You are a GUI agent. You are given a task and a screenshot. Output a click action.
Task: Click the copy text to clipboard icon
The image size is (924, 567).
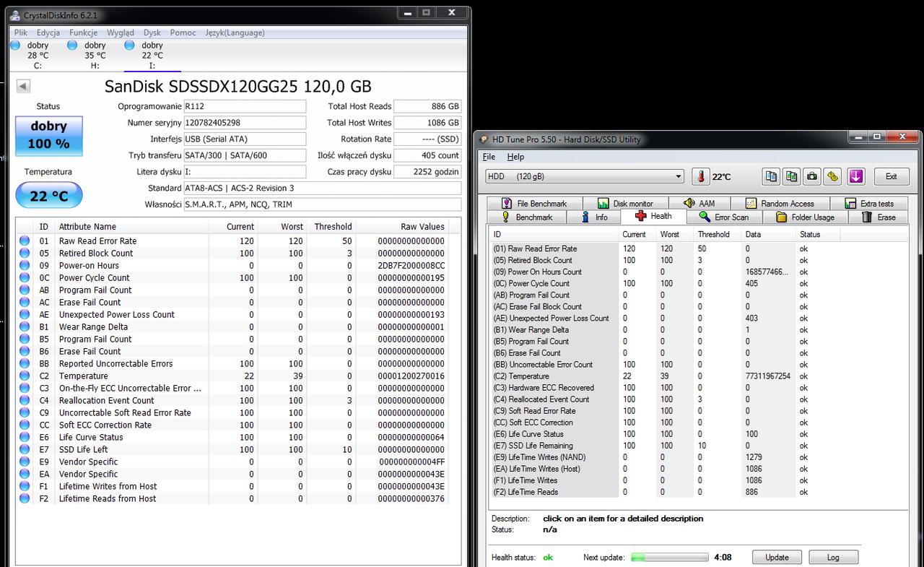[772, 176]
